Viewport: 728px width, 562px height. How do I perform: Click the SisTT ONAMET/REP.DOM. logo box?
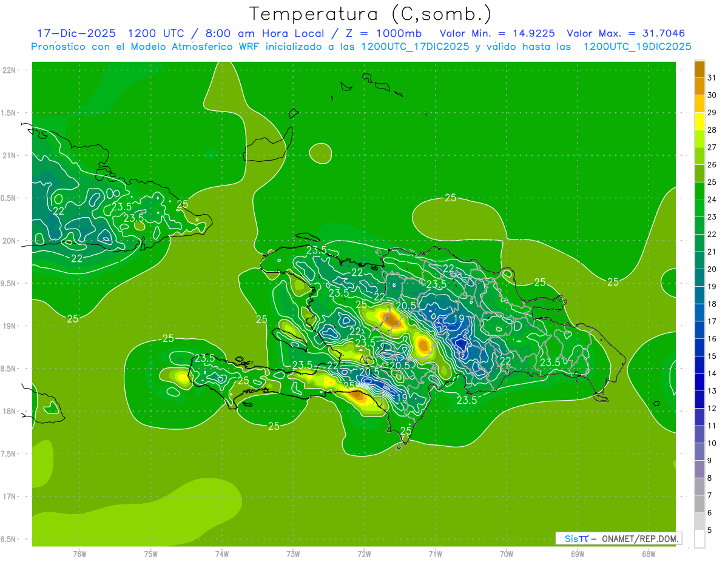(619, 538)
